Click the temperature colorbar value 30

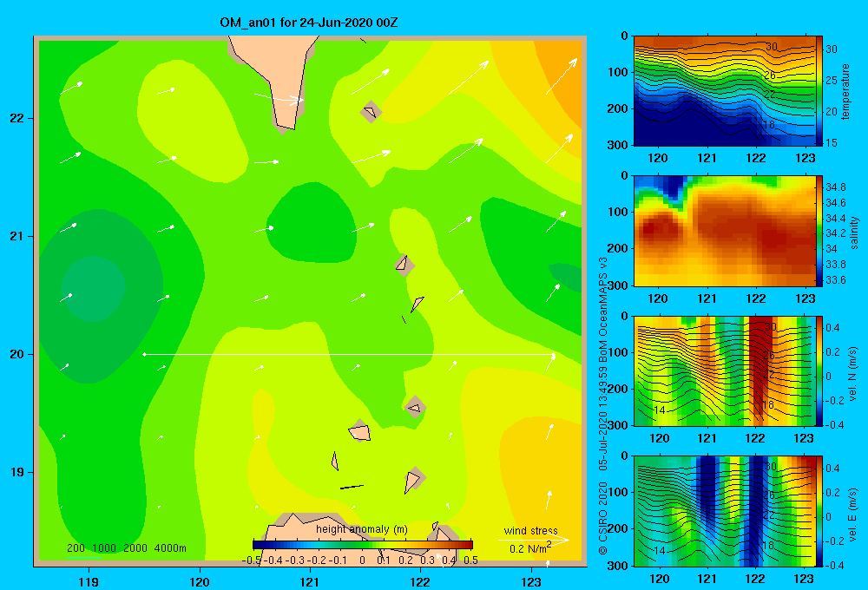[831, 49]
